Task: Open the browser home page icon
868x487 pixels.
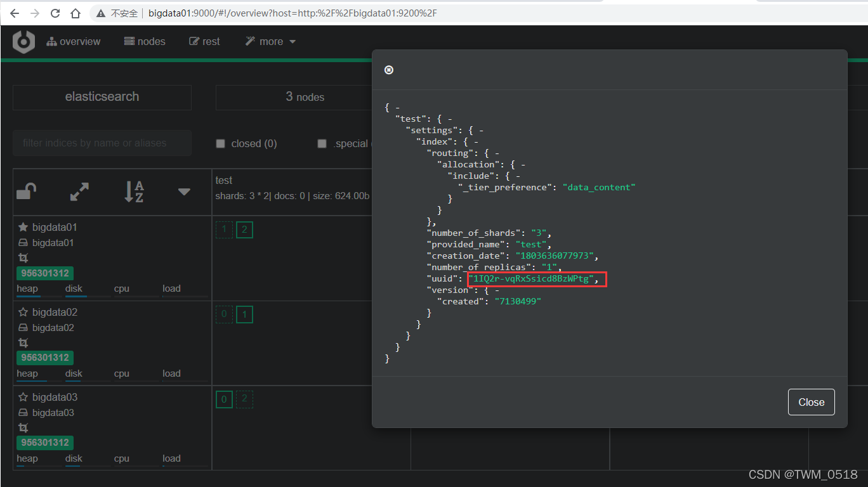Action: click(76, 13)
